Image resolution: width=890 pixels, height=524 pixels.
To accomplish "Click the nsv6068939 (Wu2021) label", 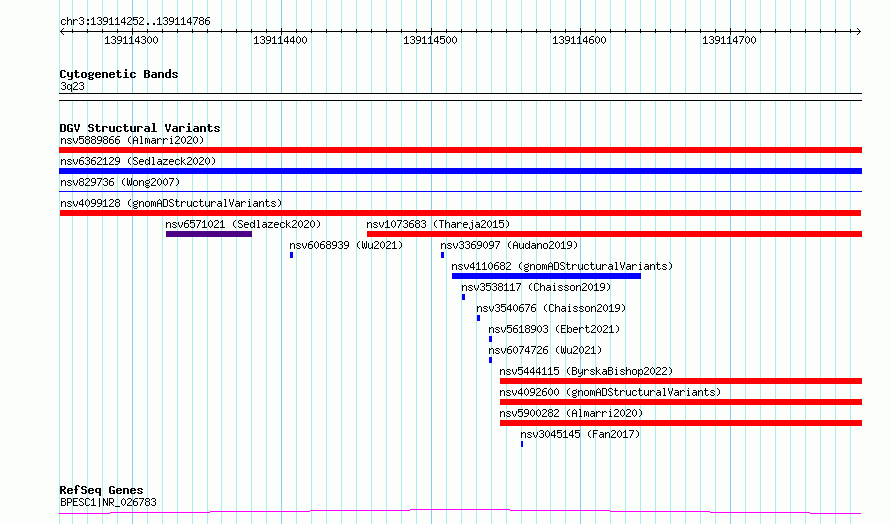I will [346, 245].
